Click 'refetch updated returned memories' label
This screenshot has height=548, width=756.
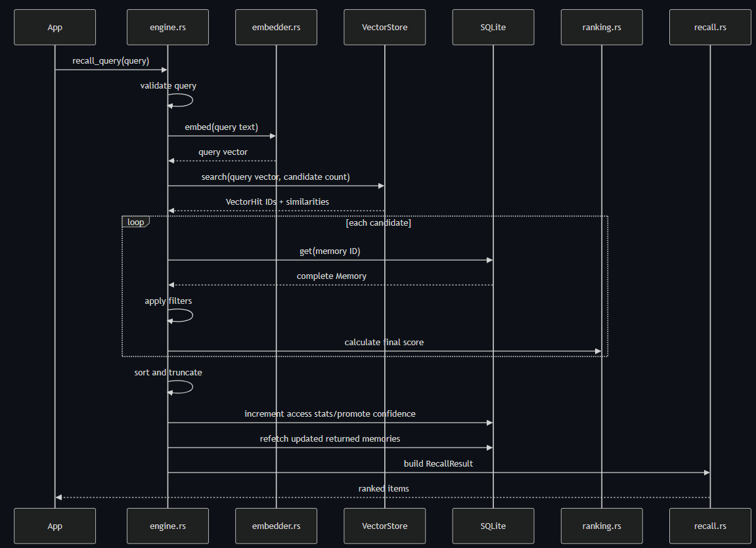tap(330, 438)
